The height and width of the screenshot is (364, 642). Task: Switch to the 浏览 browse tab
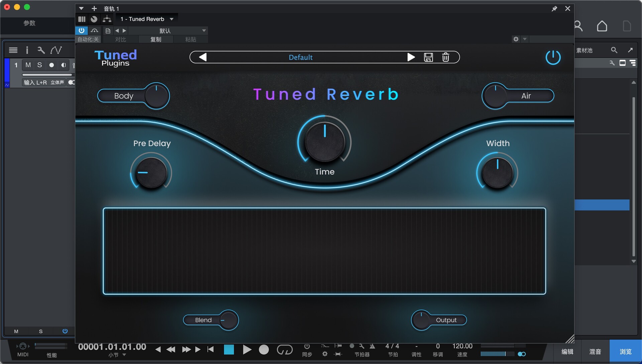[x=625, y=352]
